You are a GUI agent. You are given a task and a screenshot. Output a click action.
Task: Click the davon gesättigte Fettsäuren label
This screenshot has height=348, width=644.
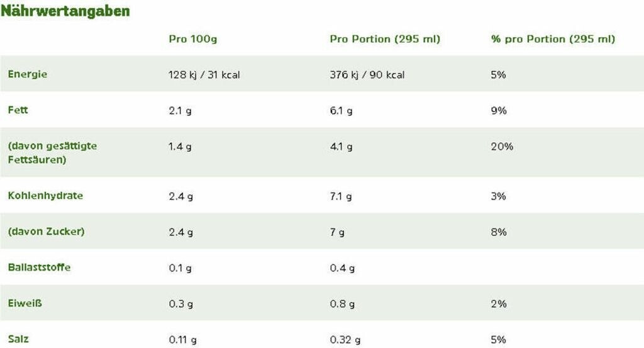(53, 152)
